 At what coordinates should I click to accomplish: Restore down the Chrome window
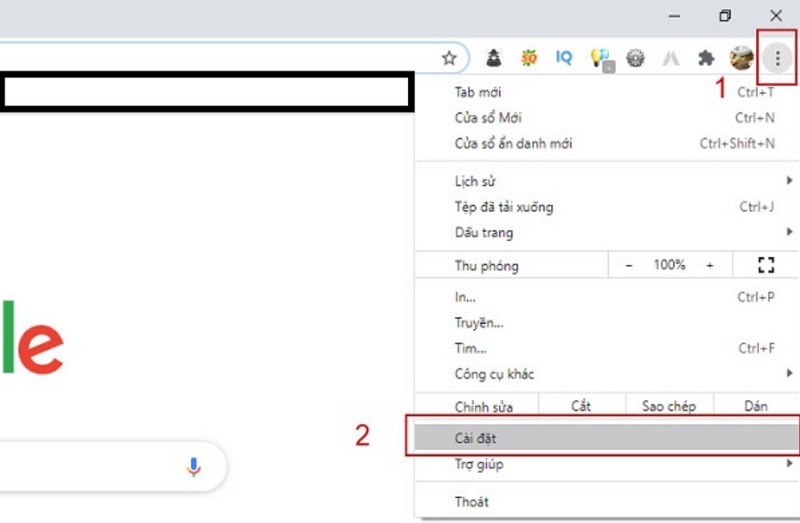pos(725,16)
